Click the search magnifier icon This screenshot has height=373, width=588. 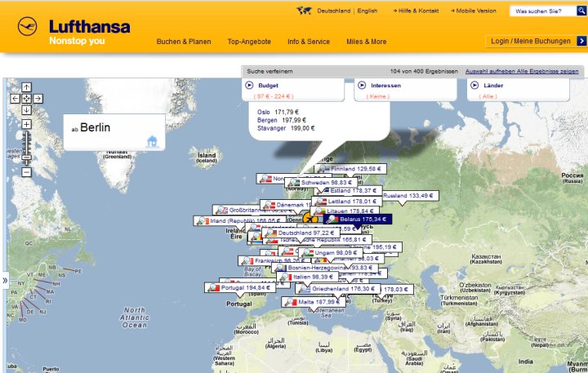581,11
